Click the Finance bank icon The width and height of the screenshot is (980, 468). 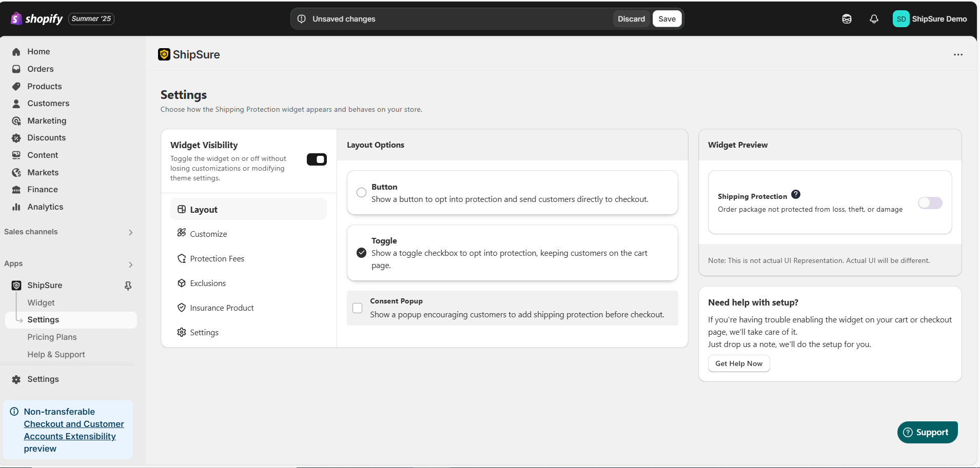(16, 190)
